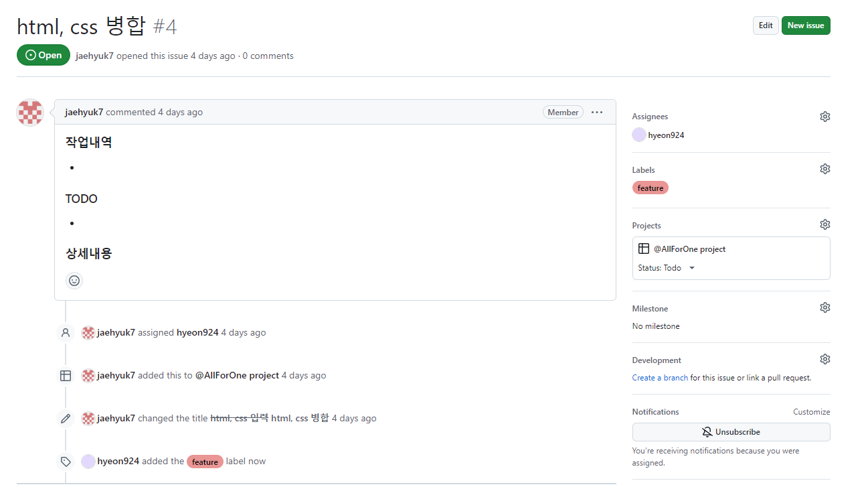Unsubscribe from issue notifications
The height and width of the screenshot is (491, 868).
[x=731, y=431]
